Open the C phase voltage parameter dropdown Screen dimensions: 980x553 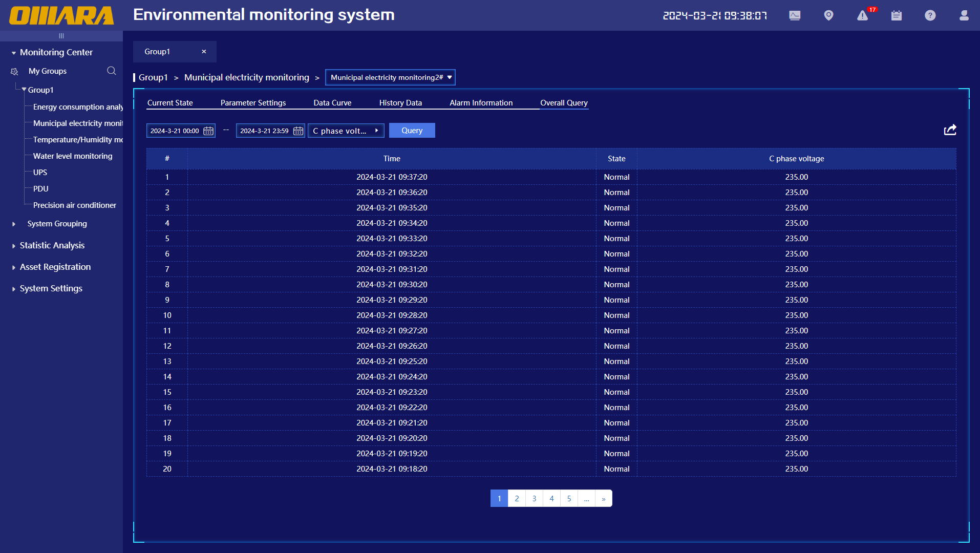click(346, 131)
